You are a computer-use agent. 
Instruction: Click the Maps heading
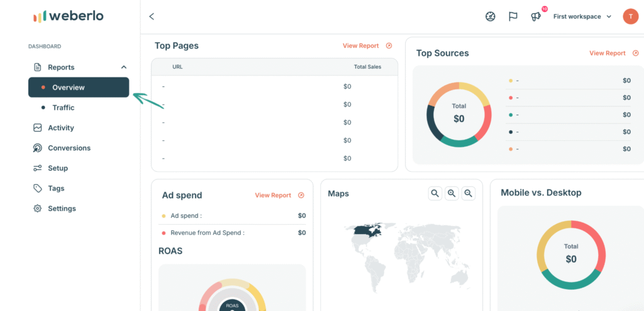click(x=338, y=193)
